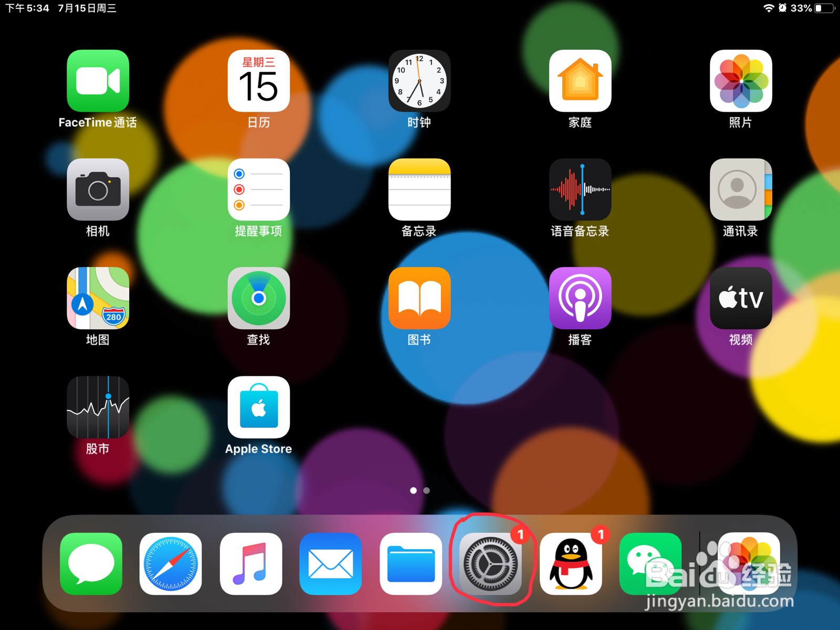Open Files app in the dock
The height and width of the screenshot is (630, 840).
click(x=411, y=564)
